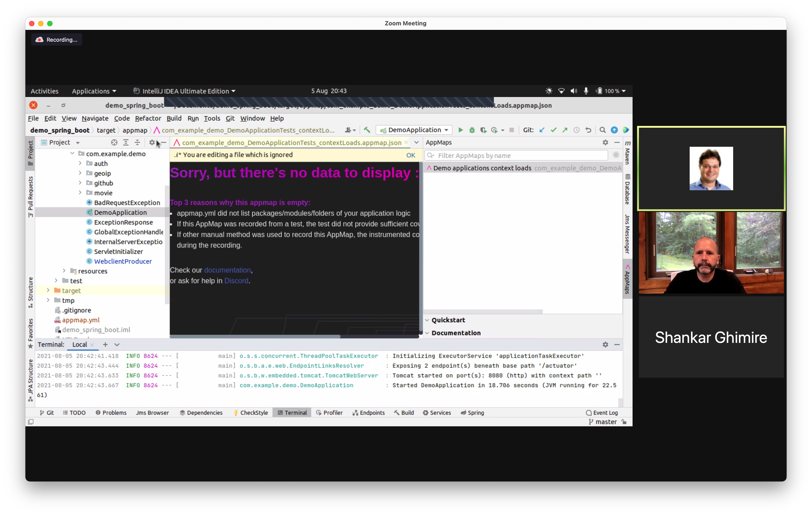Open the Applications menu in the top bar
The image size is (812, 515).
tap(94, 91)
